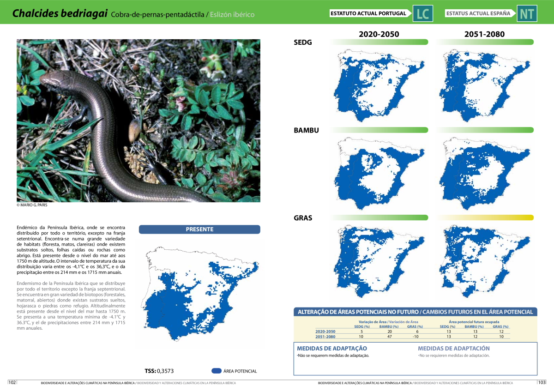This screenshot has height=392, width=554.
Task: Click the 2051-2080 row label in the table
Action: point(325,337)
